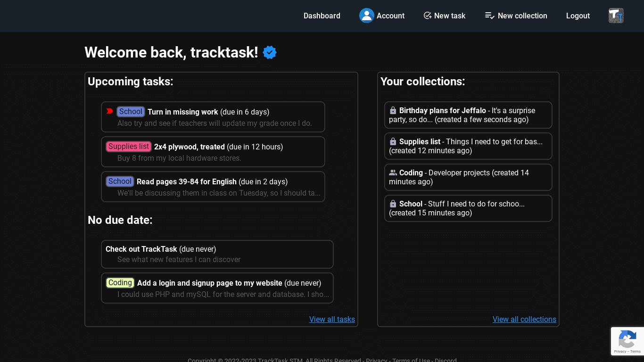Open the Birthday plans for Jeffalo collection
The width and height of the screenshot is (644, 362).
(x=468, y=115)
